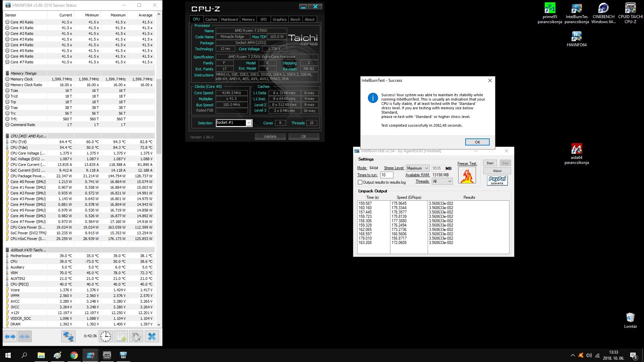The image size is (644, 362).
Task: Click IntelBurnTest Start button
Action: pos(490,163)
